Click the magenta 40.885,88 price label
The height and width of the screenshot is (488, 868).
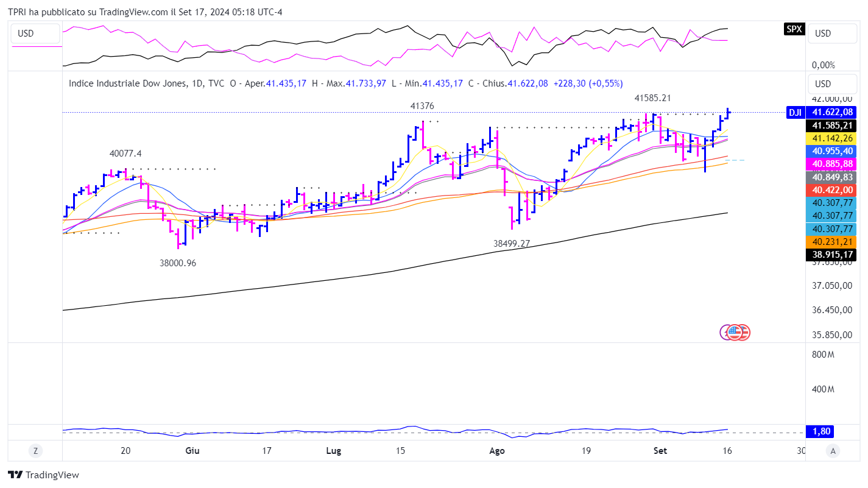coord(830,164)
